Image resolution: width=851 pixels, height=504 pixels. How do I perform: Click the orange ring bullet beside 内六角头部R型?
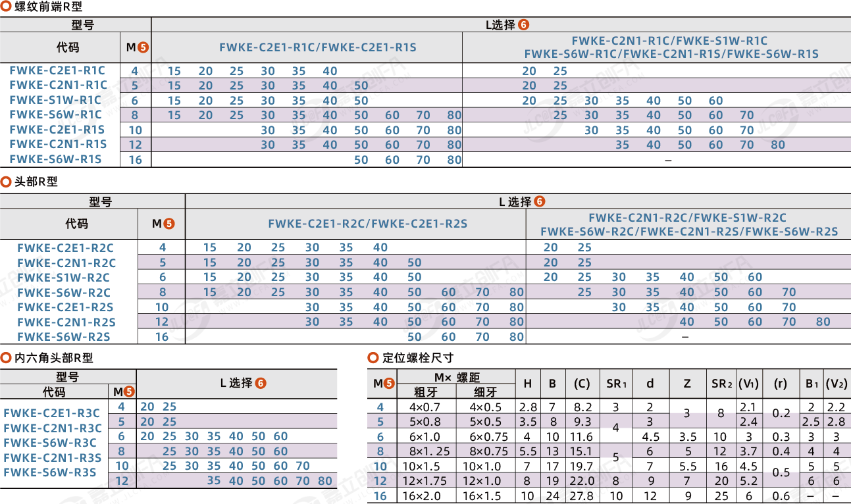pos(6,358)
